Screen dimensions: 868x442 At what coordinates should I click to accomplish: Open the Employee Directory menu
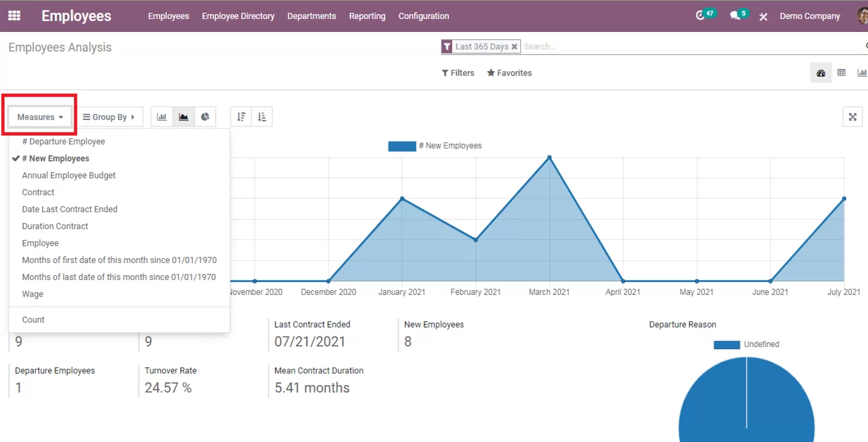pos(238,16)
